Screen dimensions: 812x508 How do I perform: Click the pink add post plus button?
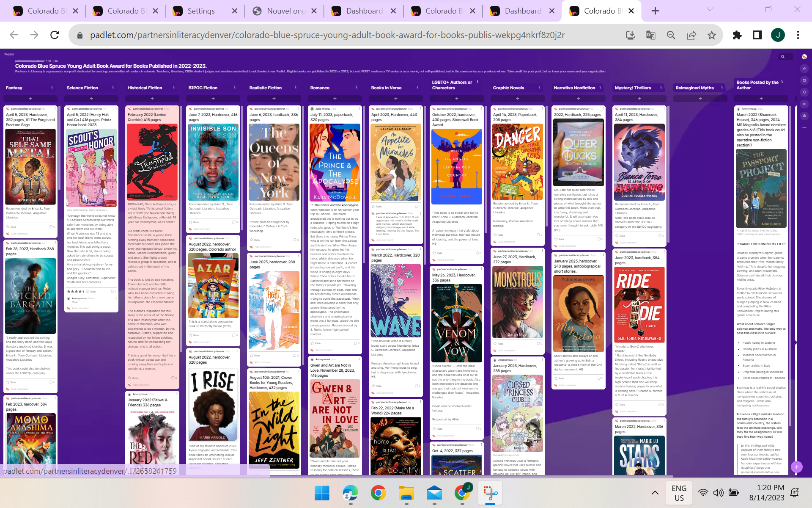point(796,467)
